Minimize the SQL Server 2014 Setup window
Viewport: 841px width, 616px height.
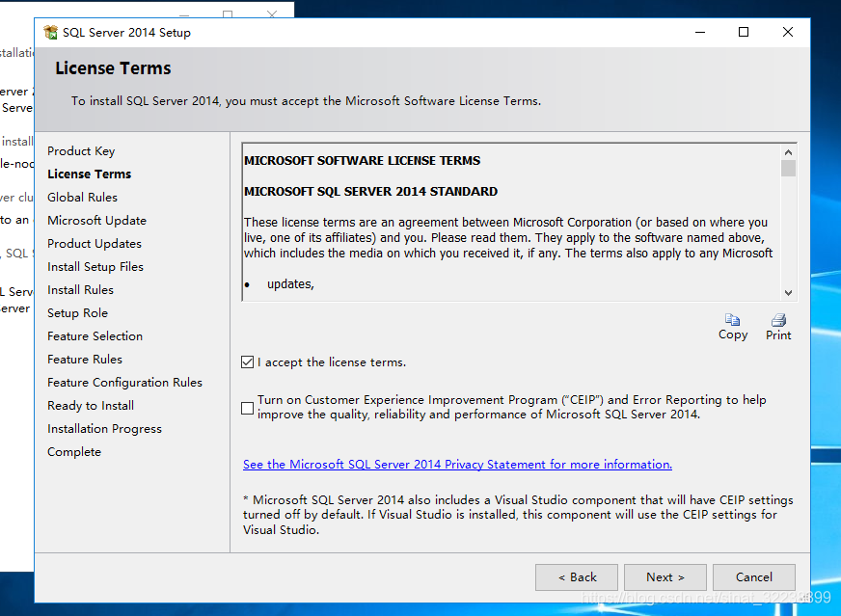coord(700,32)
